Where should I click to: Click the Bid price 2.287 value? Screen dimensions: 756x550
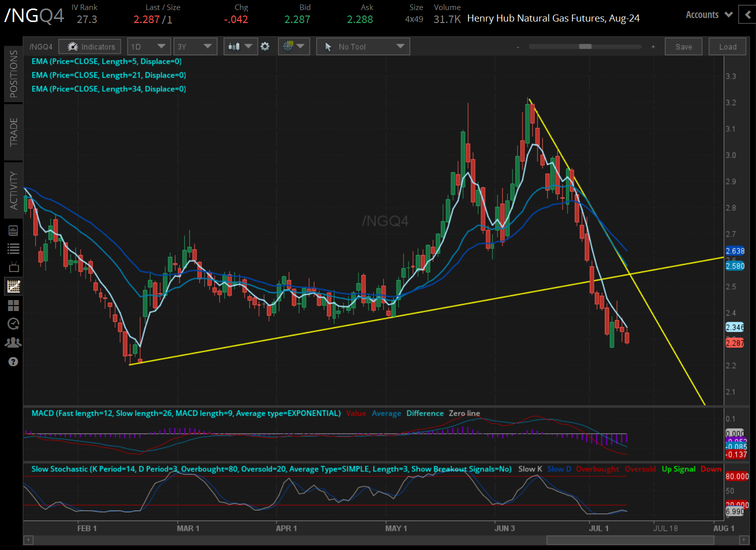pos(297,20)
